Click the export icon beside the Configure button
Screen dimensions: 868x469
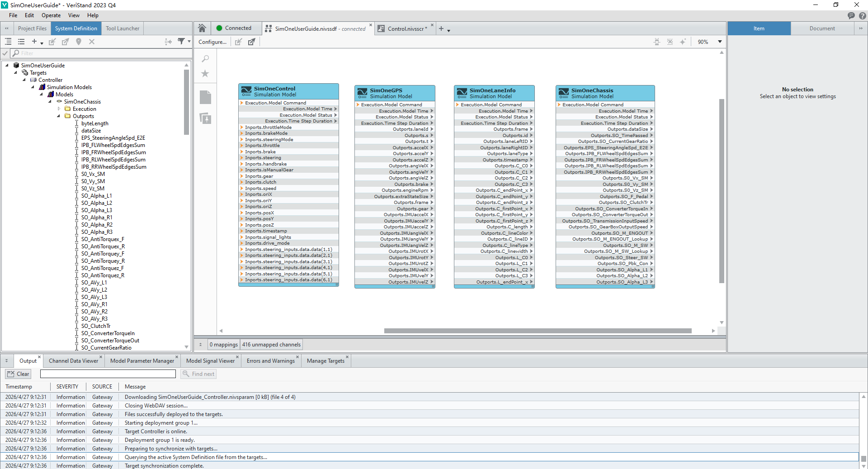point(252,42)
